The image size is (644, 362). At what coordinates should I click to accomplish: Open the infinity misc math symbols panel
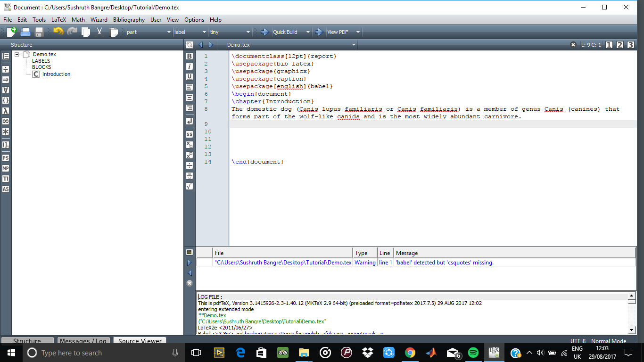[6, 121]
